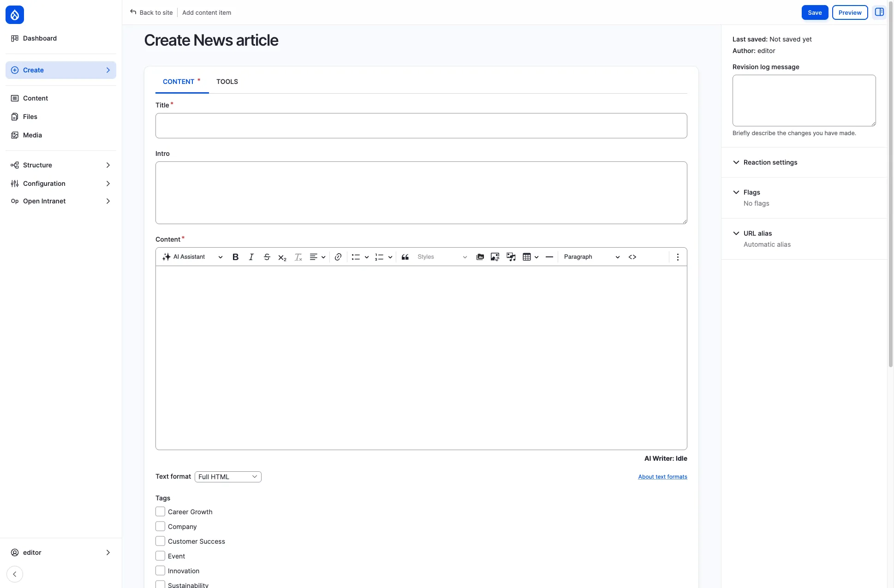Insert a bulleted list
Viewport: 894px width, 588px height.
tap(356, 257)
